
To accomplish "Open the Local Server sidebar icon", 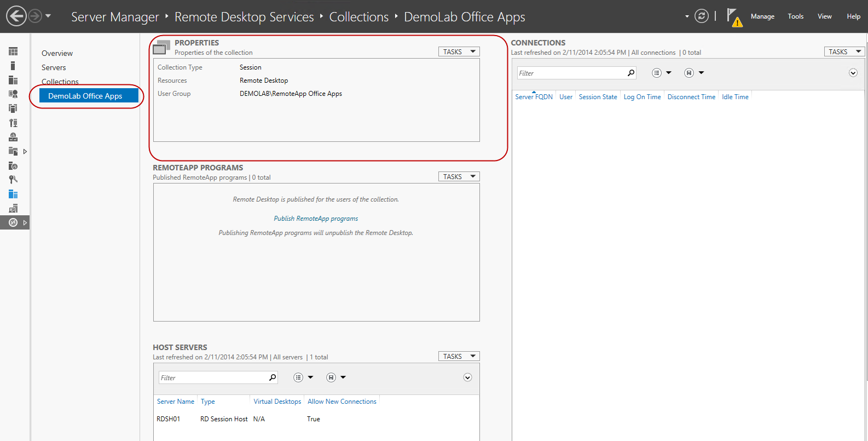I will 13,66.
